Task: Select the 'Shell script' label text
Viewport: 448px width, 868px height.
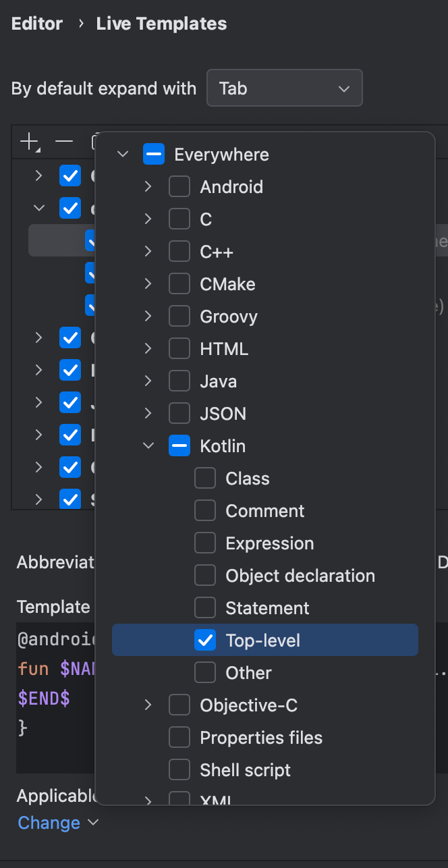Action: [x=246, y=770]
